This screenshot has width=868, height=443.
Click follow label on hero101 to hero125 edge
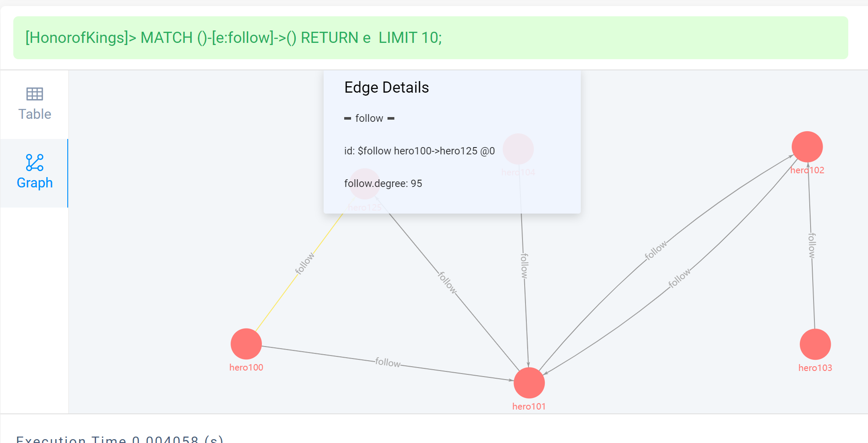pyautogui.click(x=447, y=283)
